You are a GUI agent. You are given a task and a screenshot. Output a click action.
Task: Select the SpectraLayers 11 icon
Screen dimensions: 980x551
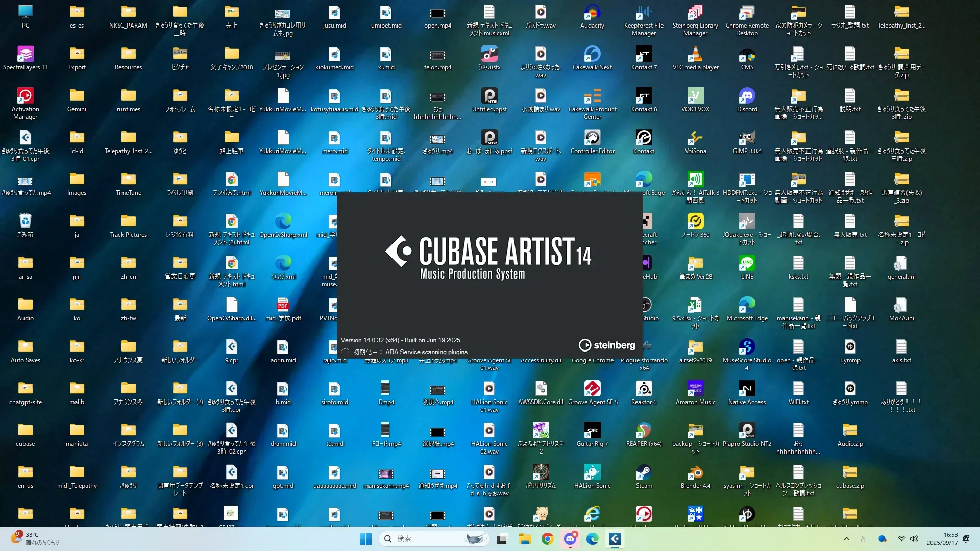click(25, 55)
